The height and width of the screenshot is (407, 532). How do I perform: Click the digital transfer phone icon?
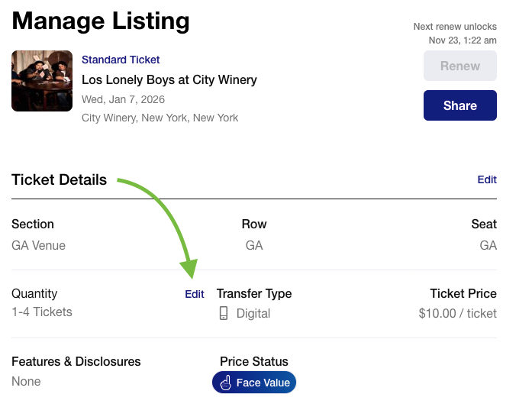[224, 313]
